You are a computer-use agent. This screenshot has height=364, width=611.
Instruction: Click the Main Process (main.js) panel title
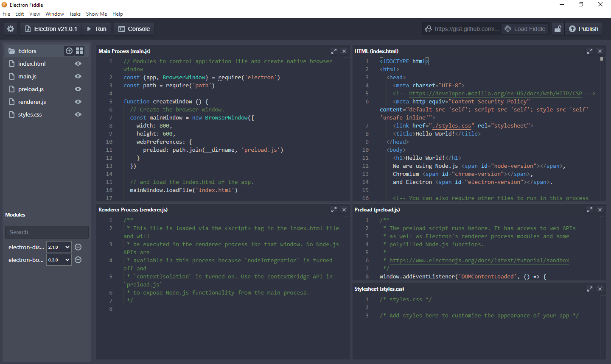point(124,51)
